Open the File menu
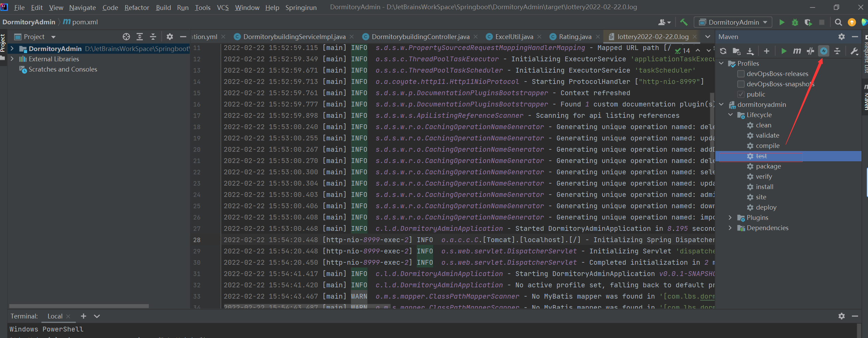Viewport: 868px width, 338px height. click(19, 7)
